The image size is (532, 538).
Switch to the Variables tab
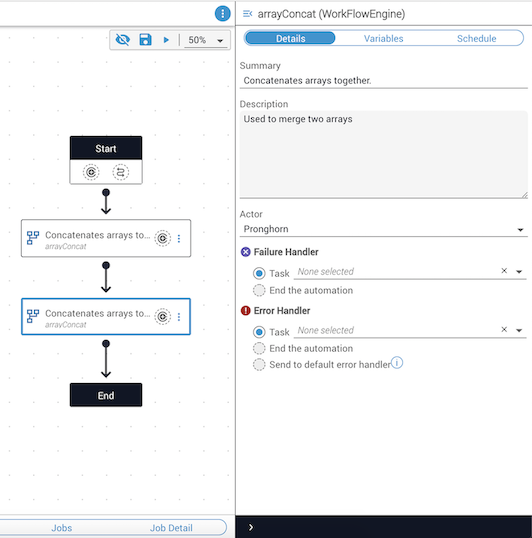click(383, 38)
